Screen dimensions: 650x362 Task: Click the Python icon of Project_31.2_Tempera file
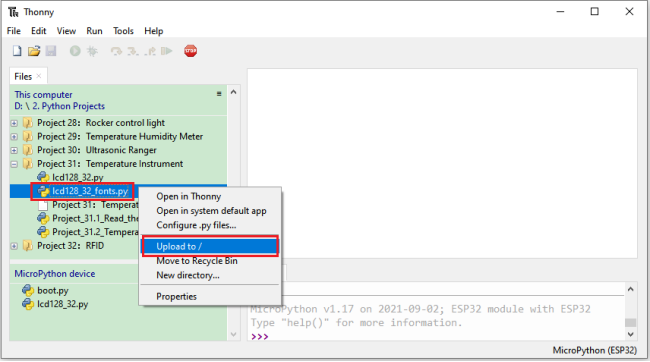tap(43, 232)
